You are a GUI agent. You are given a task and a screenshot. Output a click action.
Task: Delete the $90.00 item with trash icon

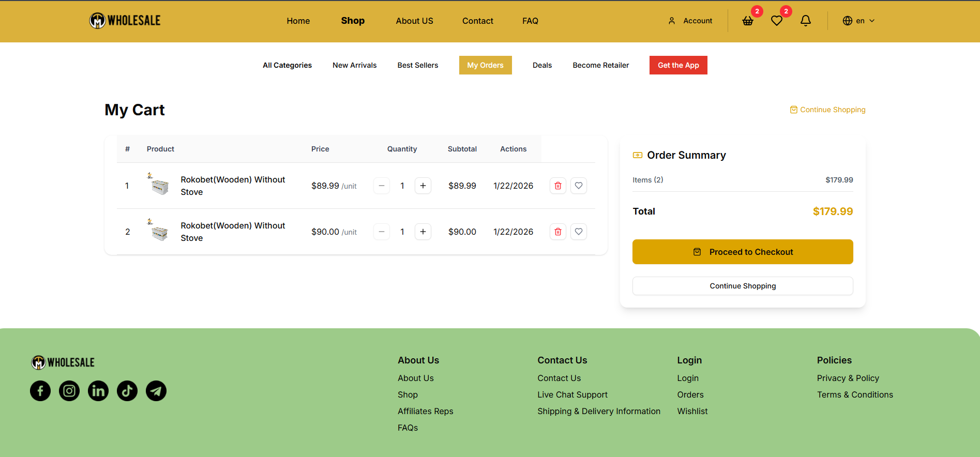[558, 232]
